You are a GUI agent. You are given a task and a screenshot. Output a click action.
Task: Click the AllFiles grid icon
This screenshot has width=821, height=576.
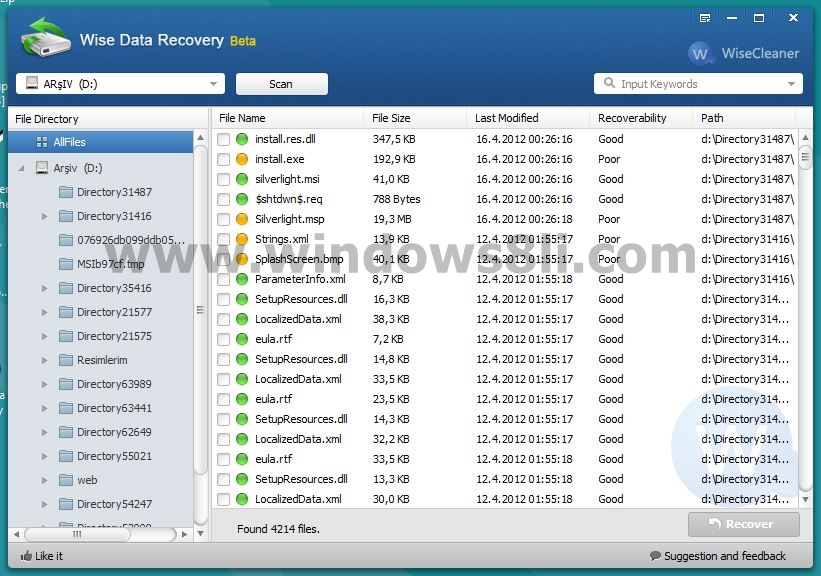pyautogui.click(x=42, y=142)
